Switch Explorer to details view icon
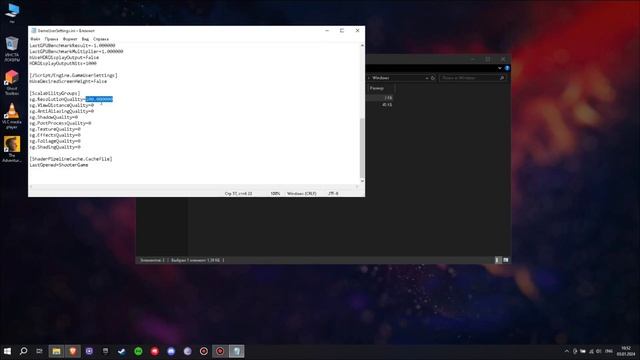The width and height of the screenshot is (640, 360). click(x=497, y=260)
